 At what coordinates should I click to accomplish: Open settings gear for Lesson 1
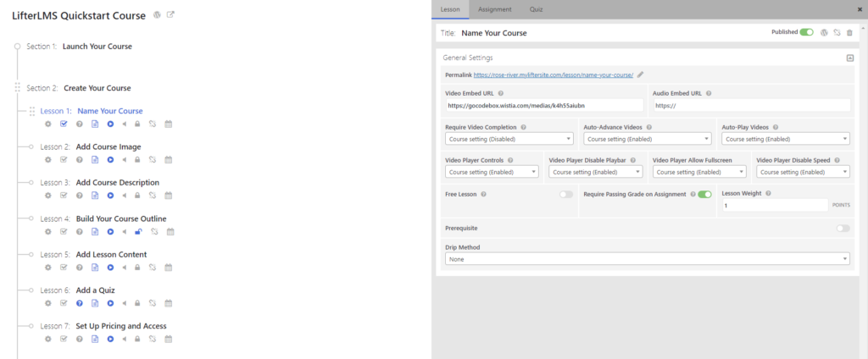(48, 124)
